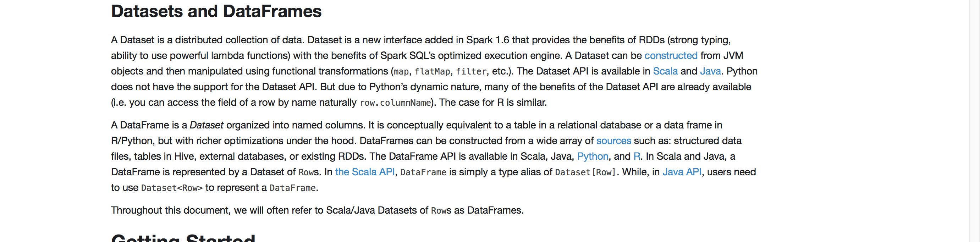Click the inline code word "map"
Image resolution: width=980 pixels, height=242 pixels.
click(x=401, y=72)
